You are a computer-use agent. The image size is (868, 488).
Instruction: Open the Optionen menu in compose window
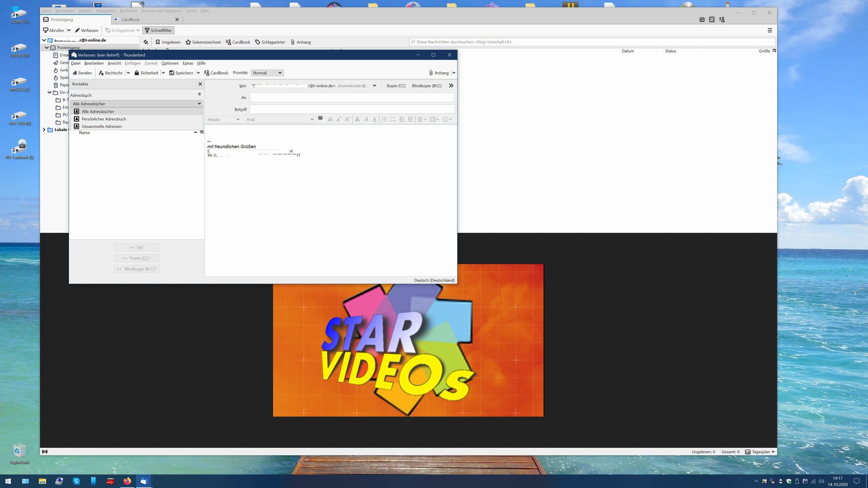170,63
